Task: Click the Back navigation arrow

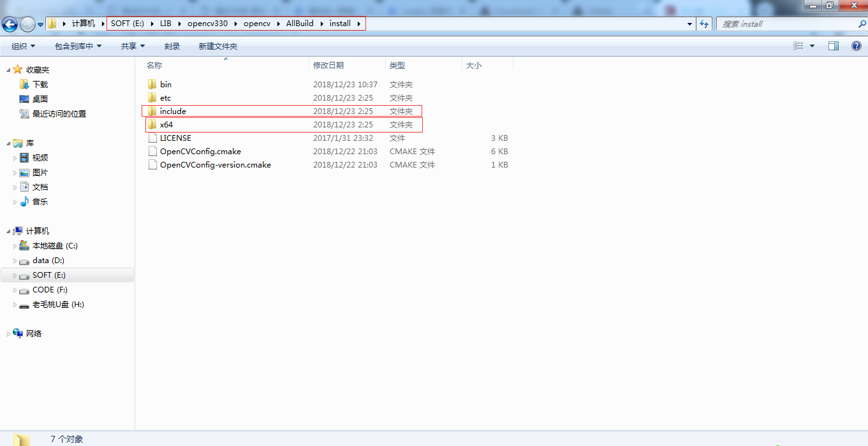Action: point(9,24)
